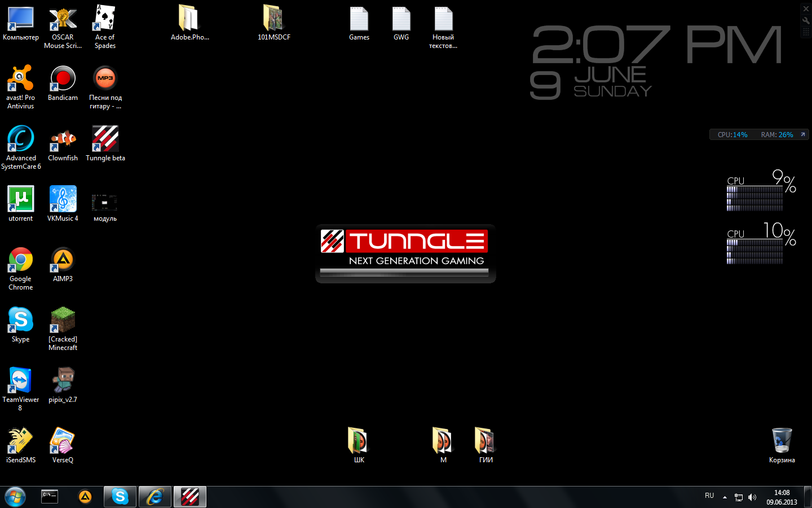
Task: Select the Bandicam recorder shortcut
Action: pos(63,84)
